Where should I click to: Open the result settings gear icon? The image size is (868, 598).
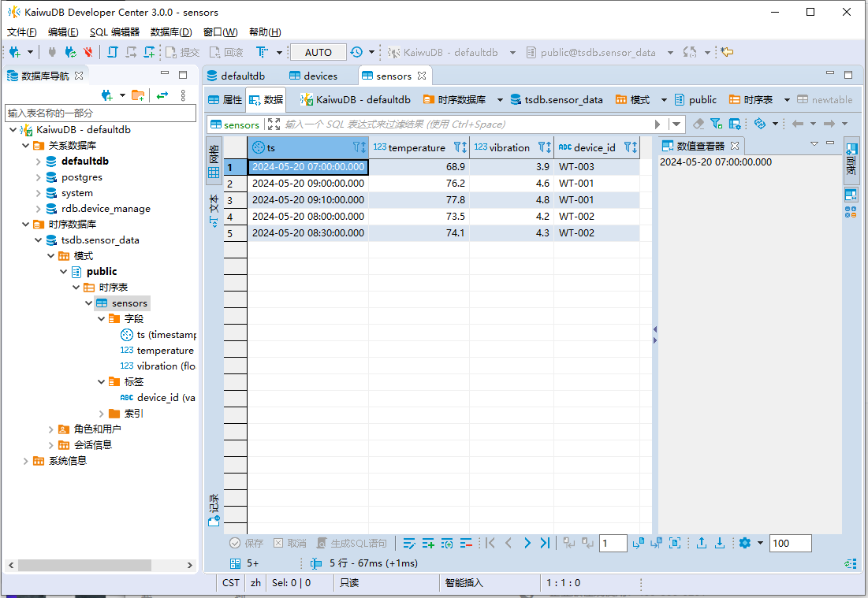click(745, 543)
